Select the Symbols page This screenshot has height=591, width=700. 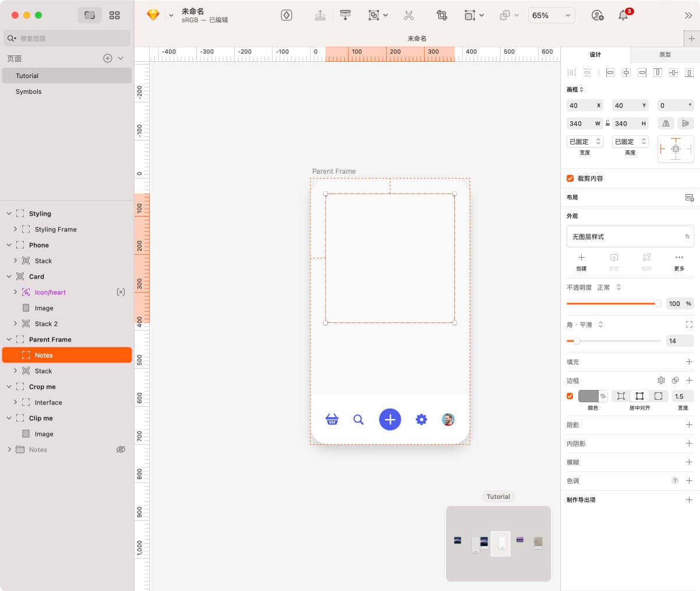pos(29,92)
